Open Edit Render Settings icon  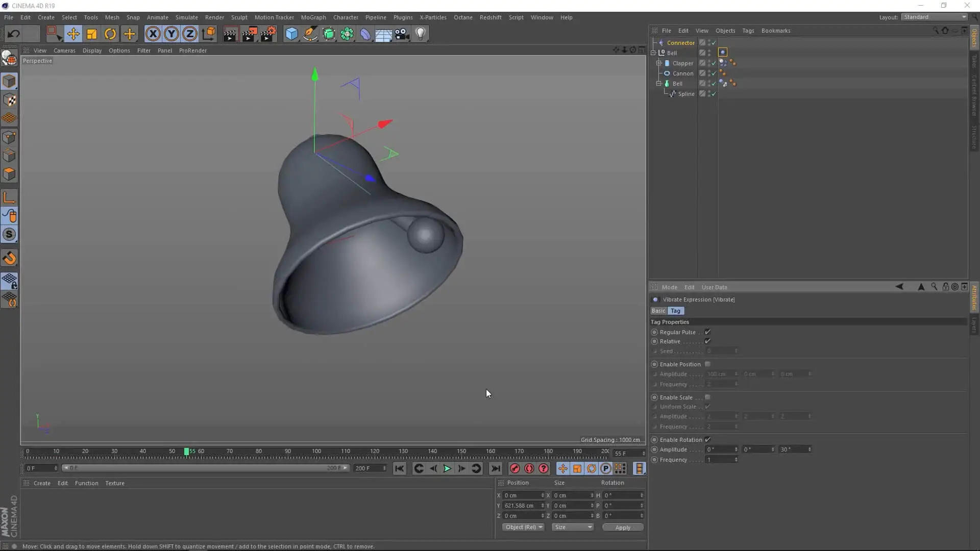(268, 34)
